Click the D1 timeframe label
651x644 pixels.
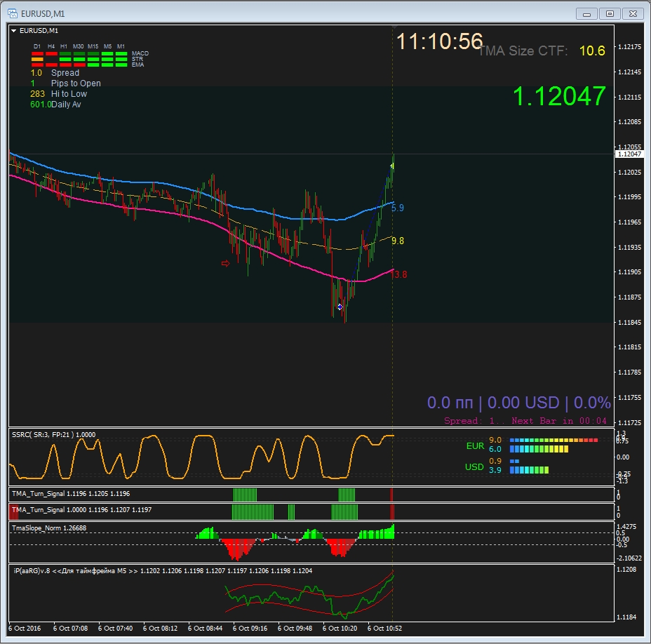37,46
